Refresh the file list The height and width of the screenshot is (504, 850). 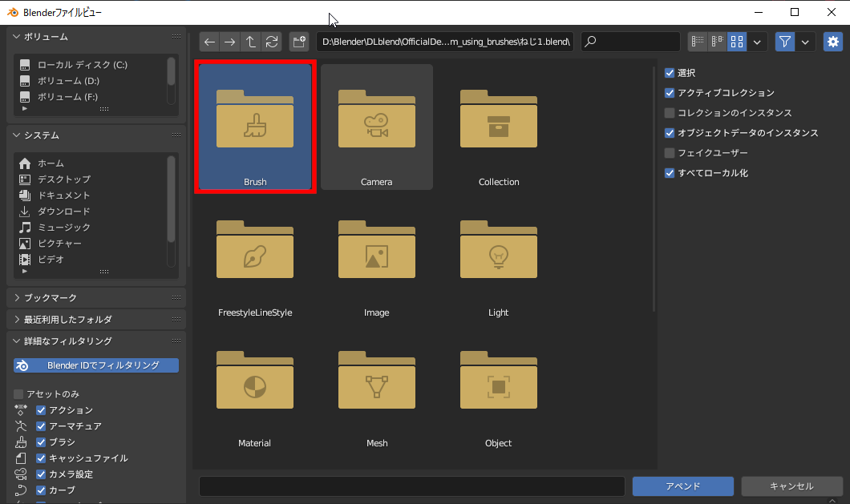coord(272,42)
